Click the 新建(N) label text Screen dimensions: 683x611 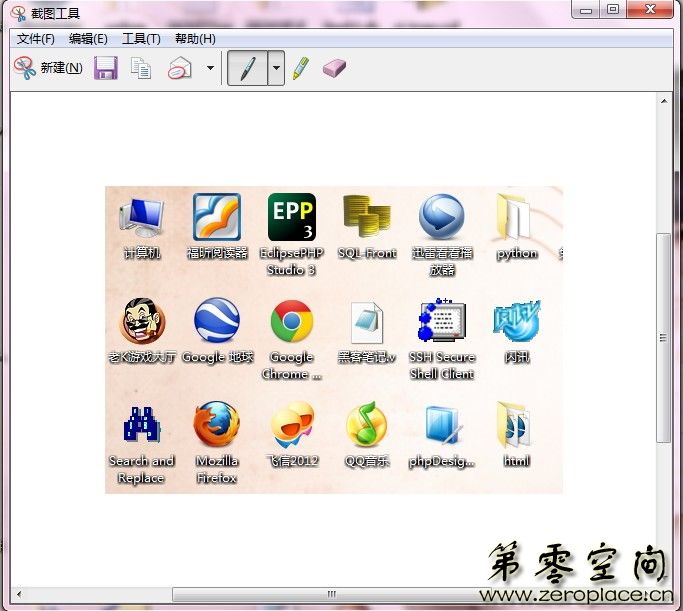pyautogui.click(x=61, y=68)
